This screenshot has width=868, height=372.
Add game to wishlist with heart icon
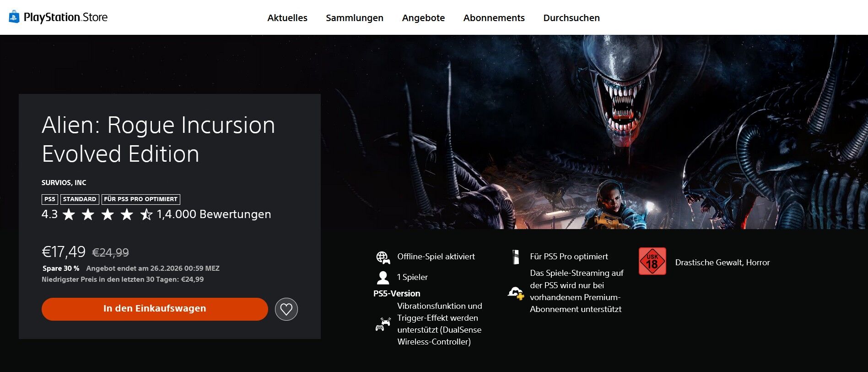tap(286, 309)
